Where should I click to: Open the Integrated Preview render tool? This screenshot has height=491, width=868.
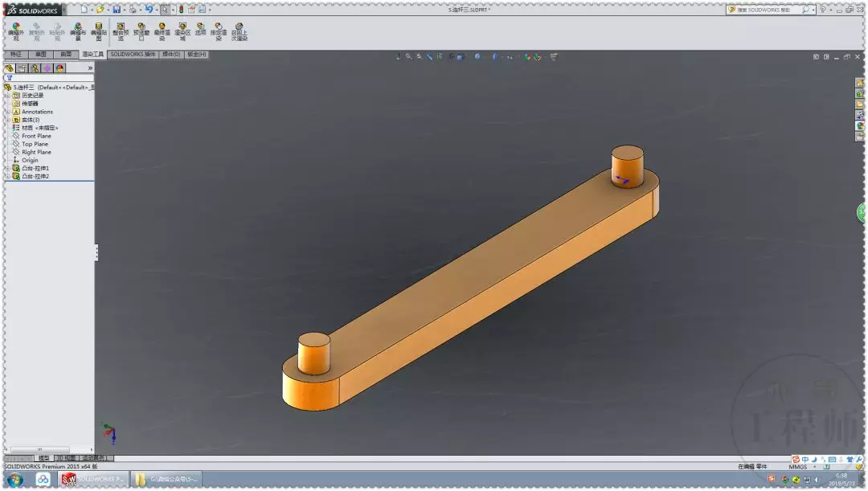click(121, 31)
